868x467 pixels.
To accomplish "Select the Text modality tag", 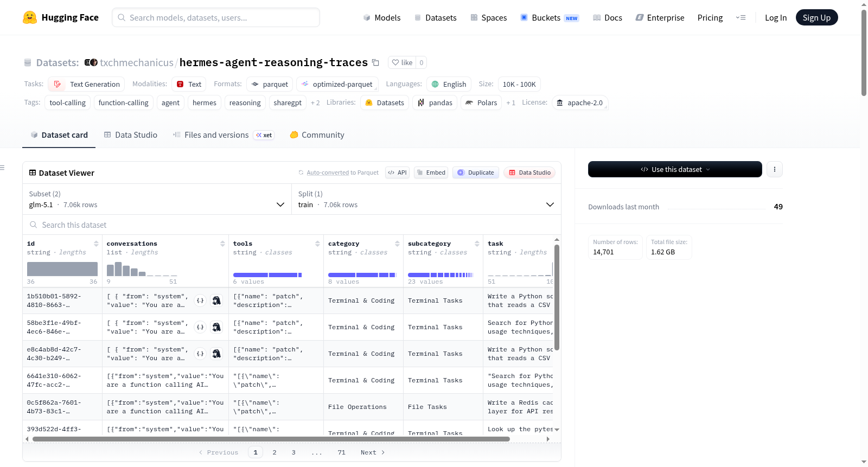I will [x=189, y=84].
